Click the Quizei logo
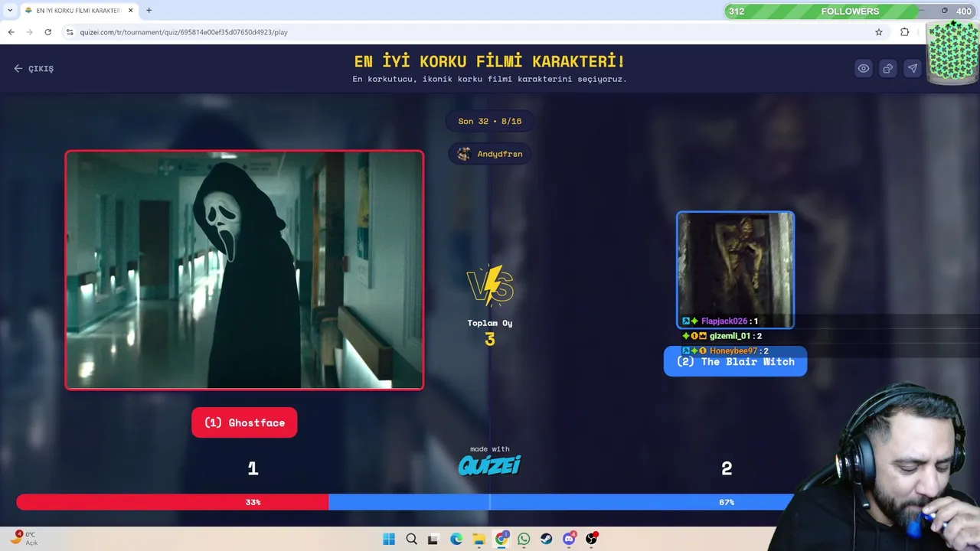This screenshot has height=551, width=980. (x=490, y=465)
